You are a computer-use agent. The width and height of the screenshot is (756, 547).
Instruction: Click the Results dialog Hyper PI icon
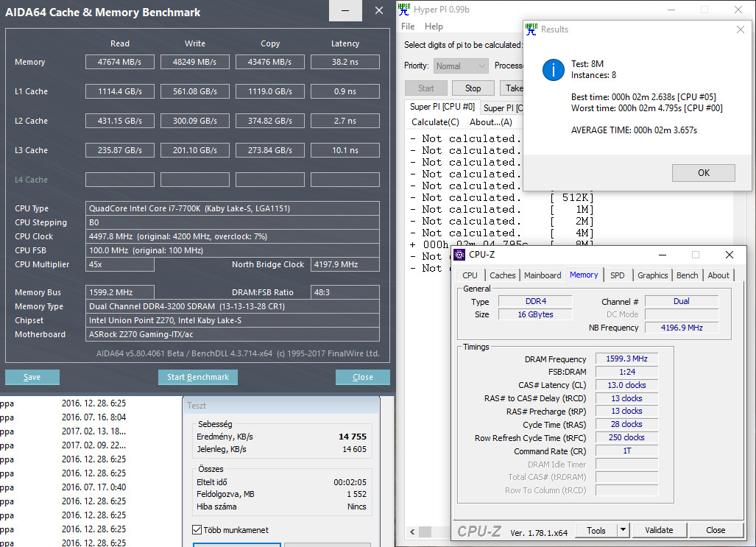click(531, 29)
